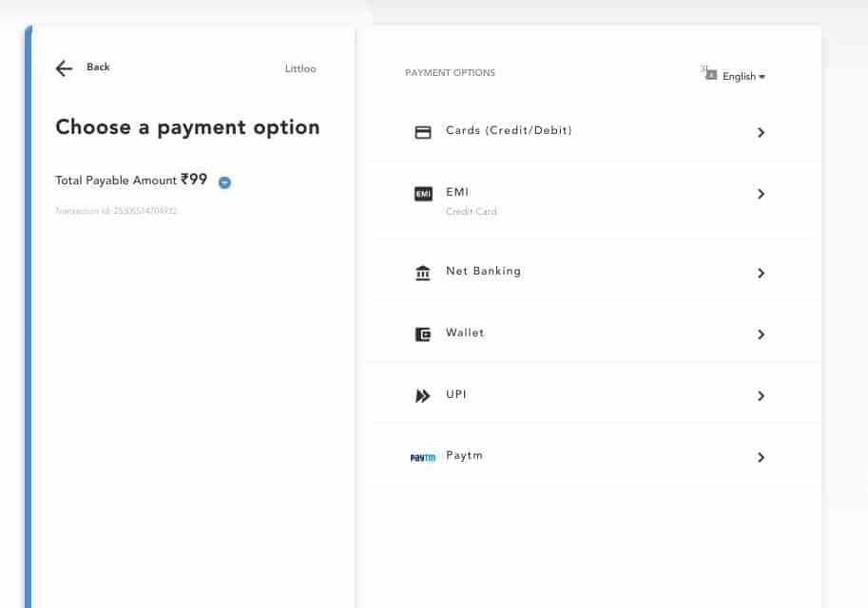The image size is (868, 608).
Task: Open EMI option via right chevron
Action: [x=761, y=194]
